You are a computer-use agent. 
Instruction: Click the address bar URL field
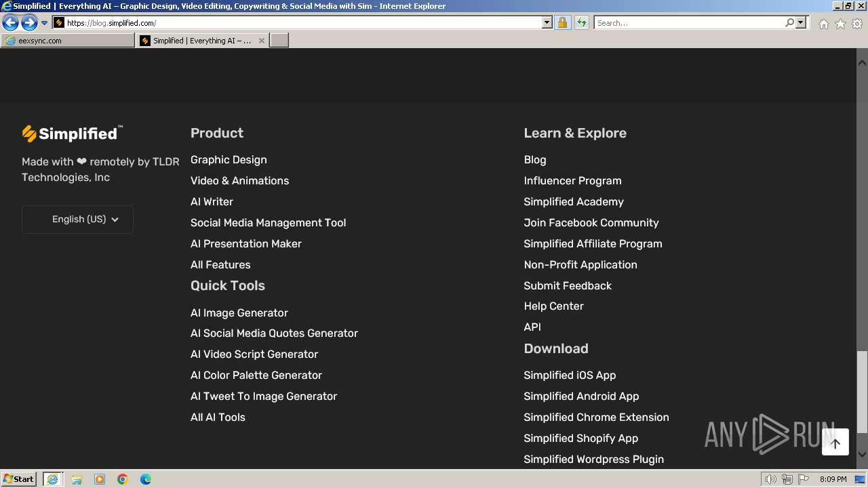[296, 23]
